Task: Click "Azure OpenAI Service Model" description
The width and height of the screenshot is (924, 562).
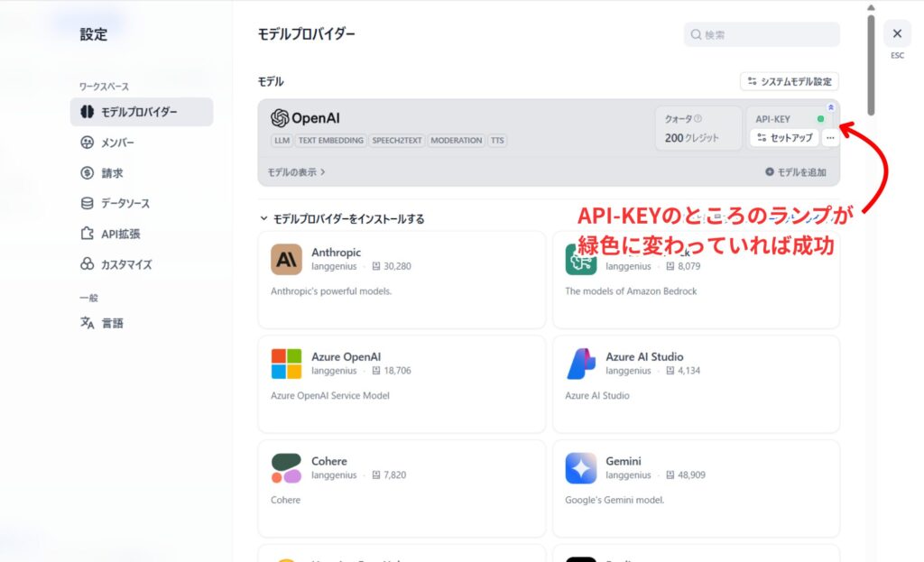Action: click(330, 395)
